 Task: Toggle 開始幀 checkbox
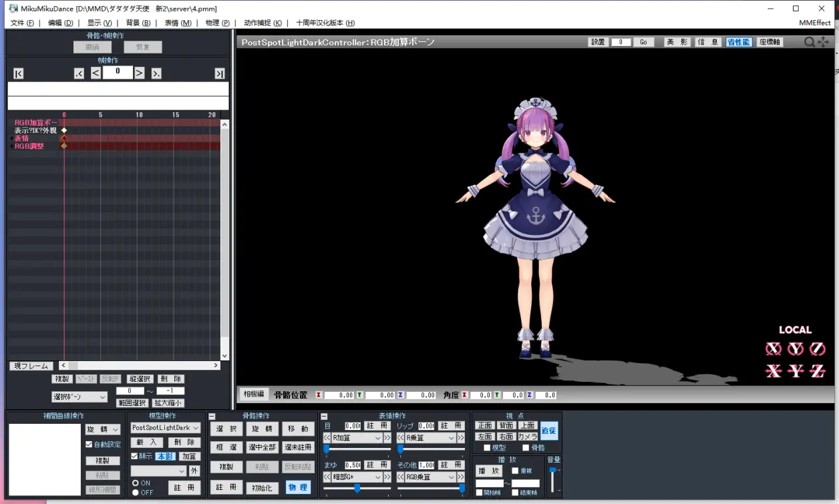pyautogui.click(x=479, y=493)
